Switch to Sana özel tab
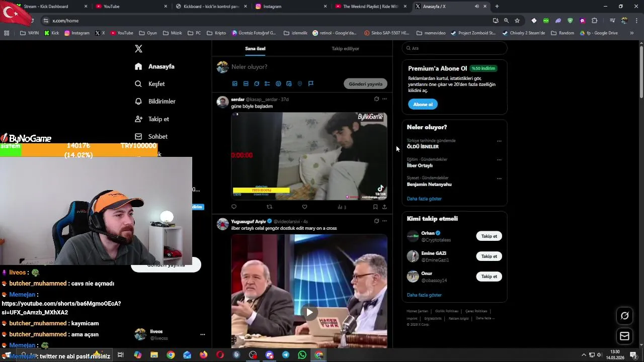The width and height of the screenshot is (644, 362). (255, 49)
